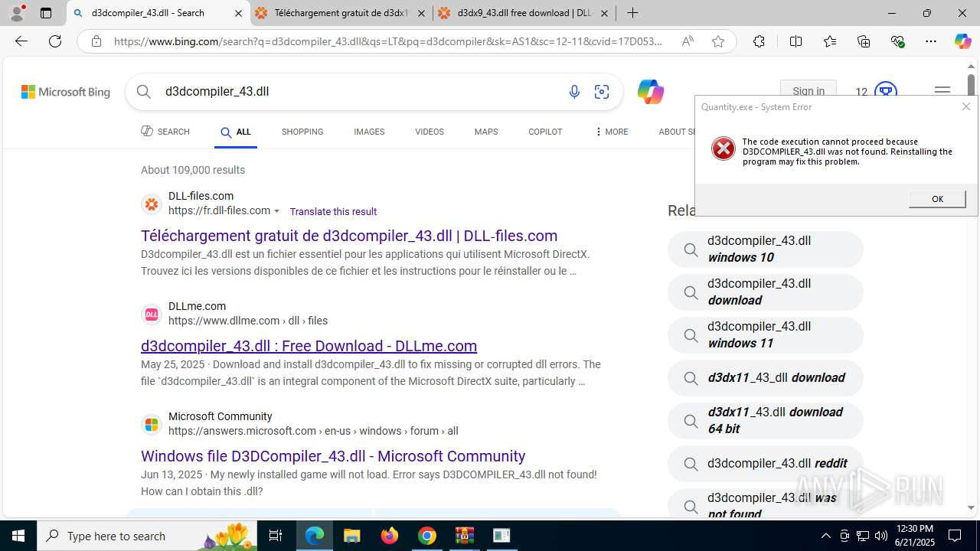The image size is (980, 551).
Task: Open File Explorer from the taskbar
Action: click(x=351, y=536)
